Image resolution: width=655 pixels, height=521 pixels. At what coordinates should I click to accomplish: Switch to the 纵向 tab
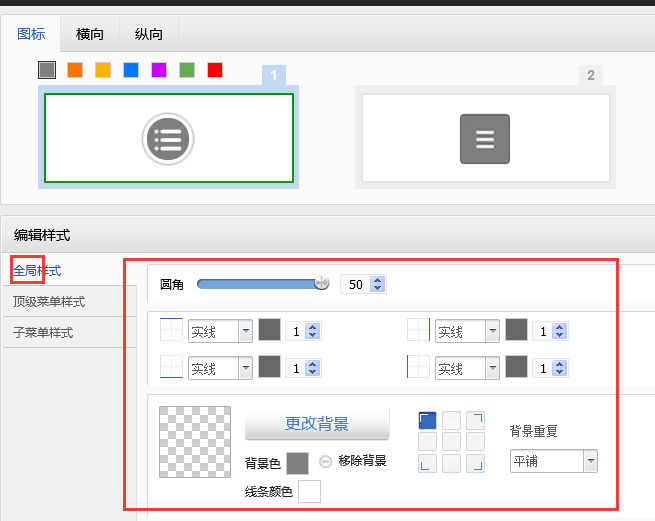(x=149, y=34)
